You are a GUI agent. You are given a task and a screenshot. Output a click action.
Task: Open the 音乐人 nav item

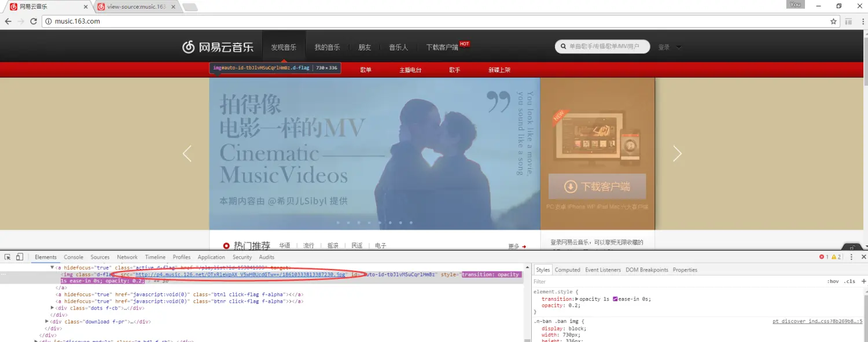[x=398, y=47]
